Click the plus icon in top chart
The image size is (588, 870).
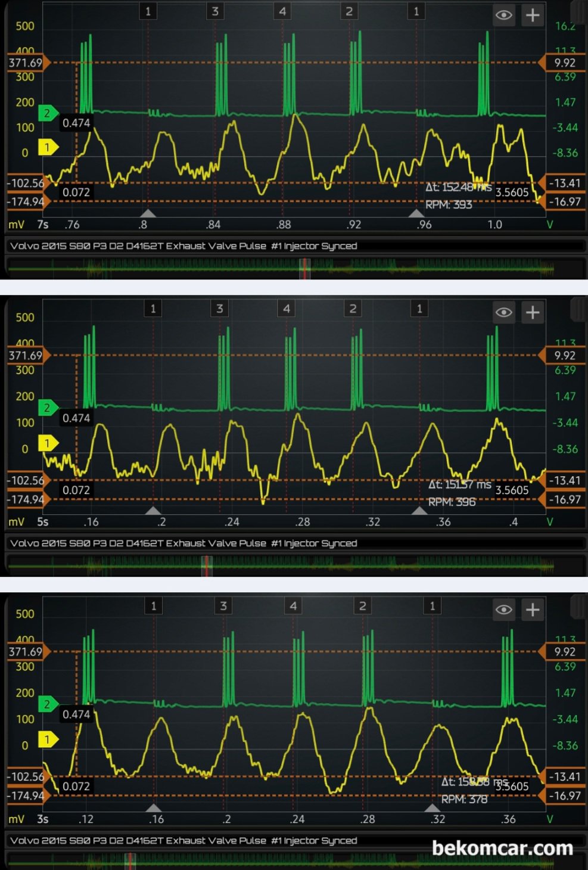[533, 15]
